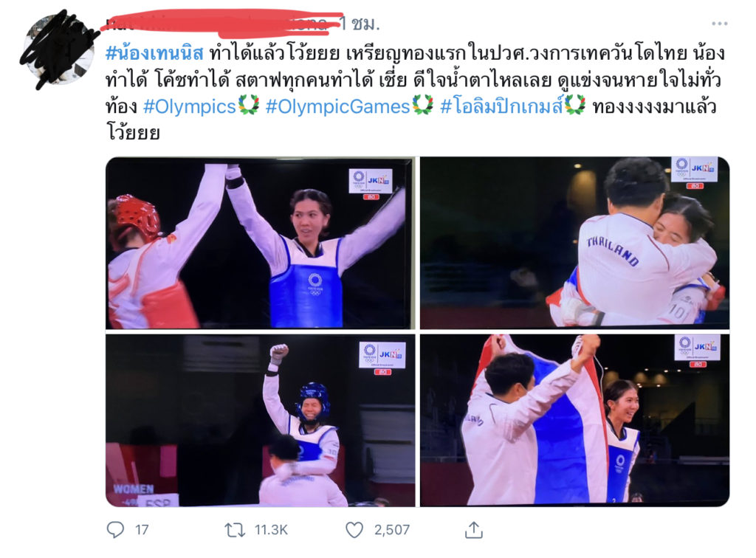Like the tweet with the heart icon

click(354, 530)
